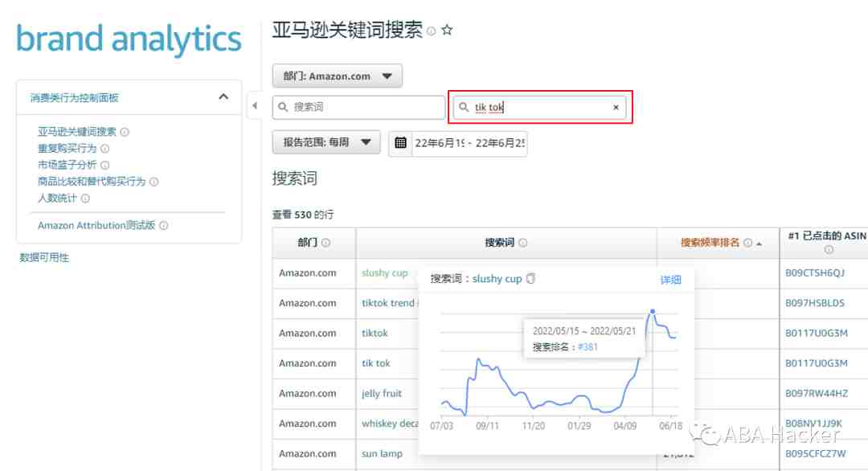Click info icon beside 人数统计
The height and width of the screenshot is (471, 868).
click(x=85, y=199)
